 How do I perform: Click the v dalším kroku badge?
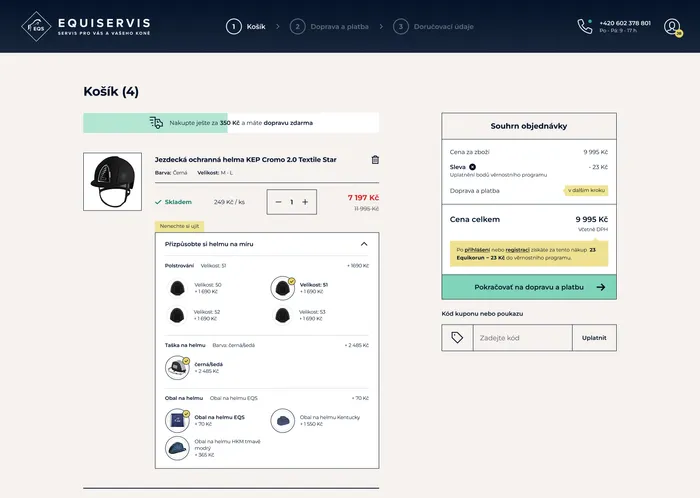(586, 190)
